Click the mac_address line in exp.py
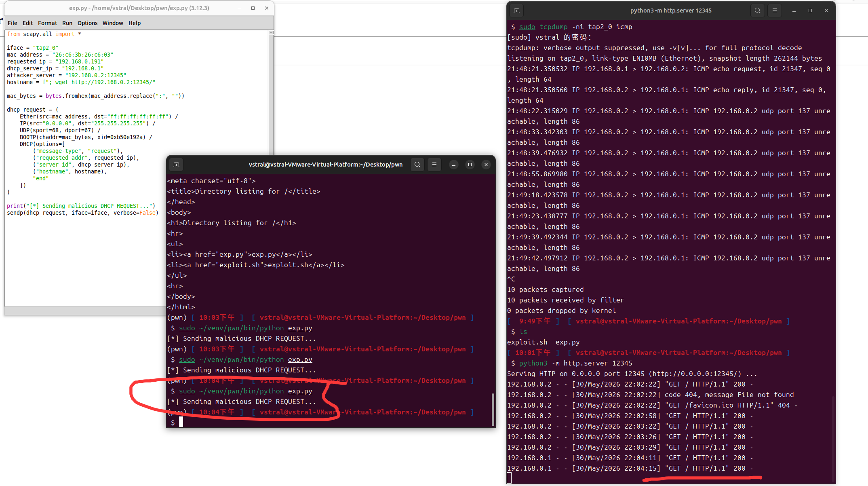868x486 pixels. [x=60, y=55]
